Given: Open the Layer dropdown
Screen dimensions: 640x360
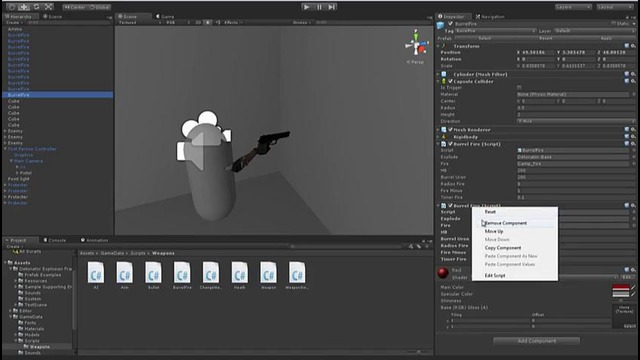Looking at the screenshot, I should point(595,31).
